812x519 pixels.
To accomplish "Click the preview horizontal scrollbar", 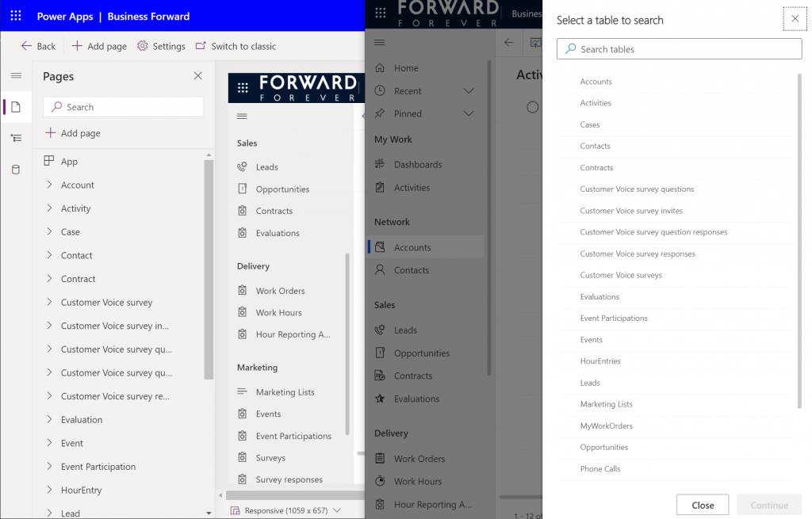I will [x=295, y=495].
